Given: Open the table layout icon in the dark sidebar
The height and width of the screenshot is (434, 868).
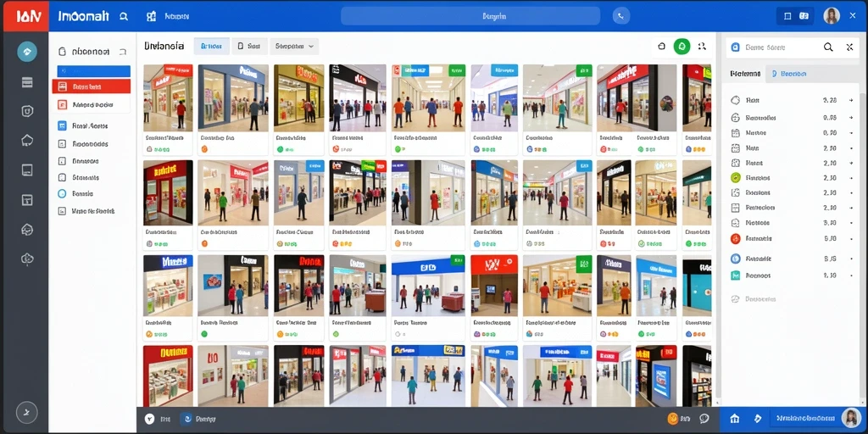Looking at the screenshot, I should click(x=26, y=200).
